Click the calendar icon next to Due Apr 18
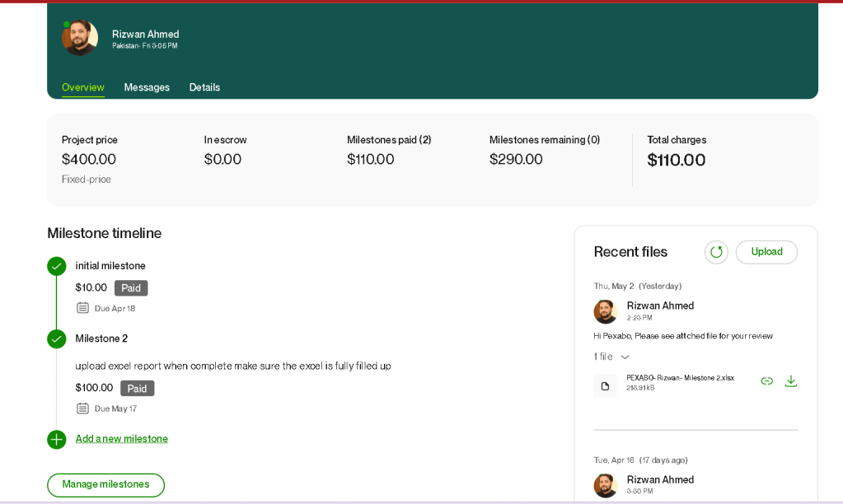Viewport: 843px width, 504px height. point(82,308)
